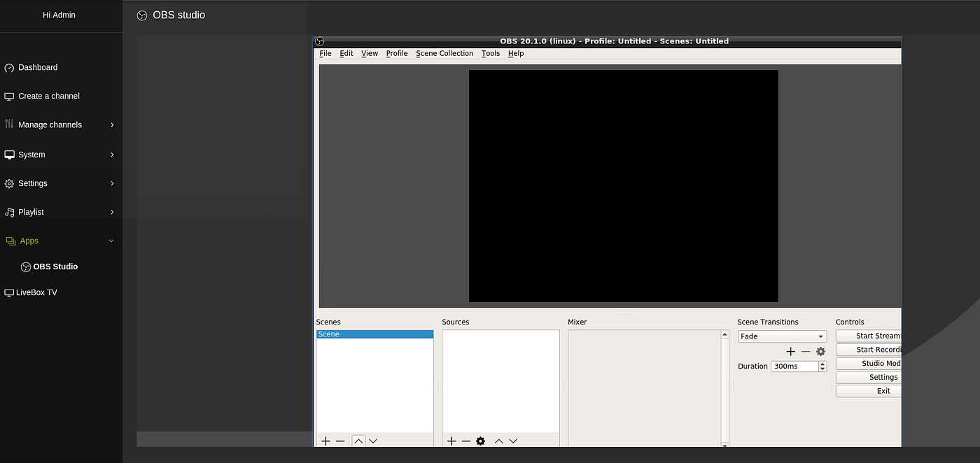This screenshot has width=980, height=463.
Task: Open source properties gear icon
Action: pyautogui.click(x=480, y=441)
